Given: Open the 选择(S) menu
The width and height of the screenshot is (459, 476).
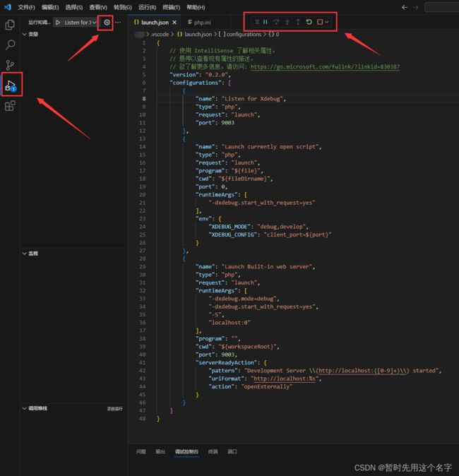Looking at the screenshot, I should point(73,7).
